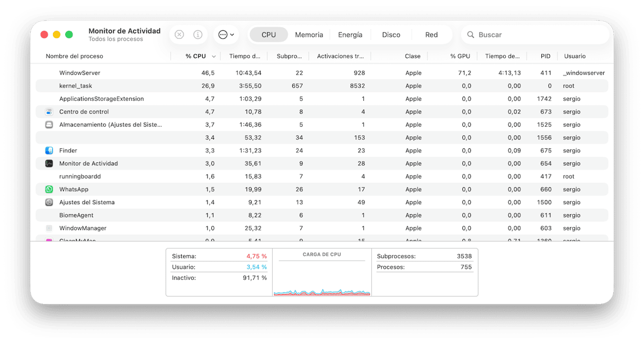The width and height of the screenshot is (644, 344).
Task: Select the WhatsApp process name
Action: point(74,189)
